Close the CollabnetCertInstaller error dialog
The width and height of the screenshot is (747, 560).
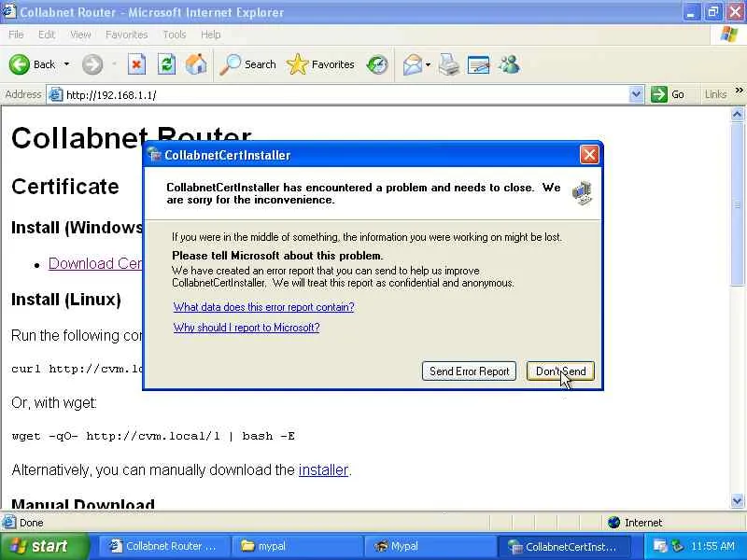coord(589,155)
